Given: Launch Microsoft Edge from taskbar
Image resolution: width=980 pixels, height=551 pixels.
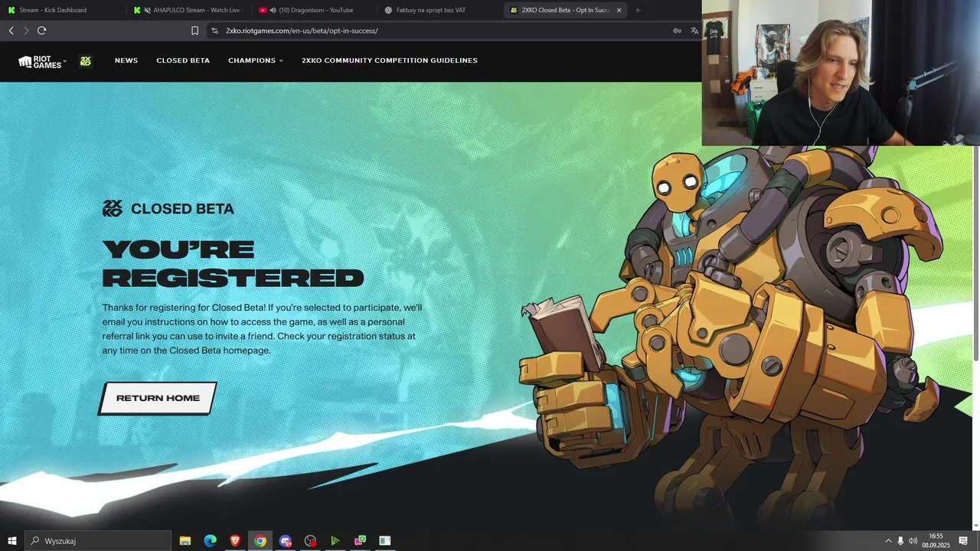Looking at the screenshot, I should pyautogui.click(x=210, y=540).
